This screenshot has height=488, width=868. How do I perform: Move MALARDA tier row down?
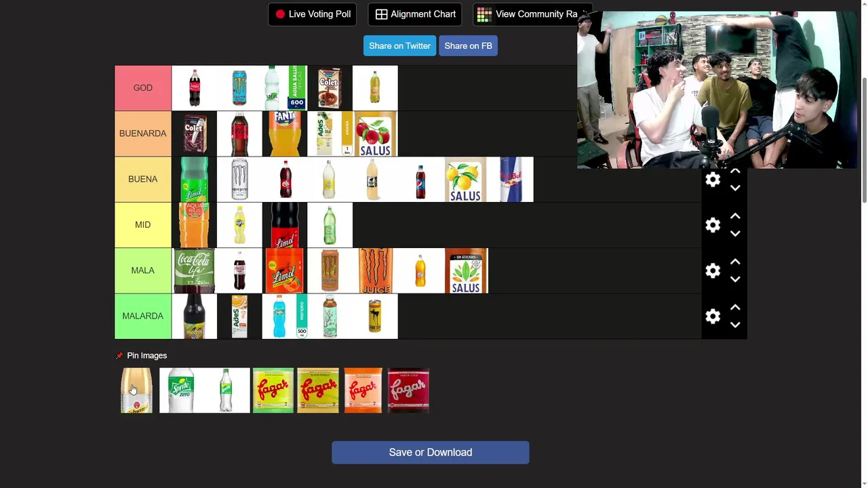(x=735, y=325)
